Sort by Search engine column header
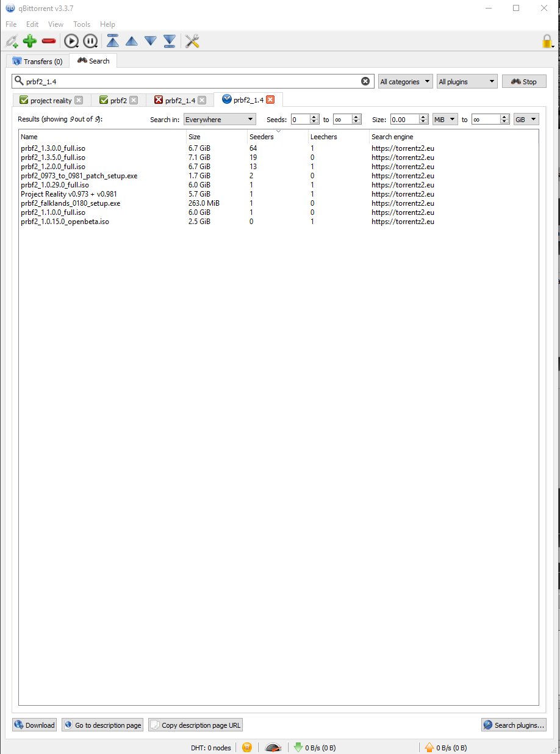Viewport: 560px width, 754px height. click(x=453, y=137)
